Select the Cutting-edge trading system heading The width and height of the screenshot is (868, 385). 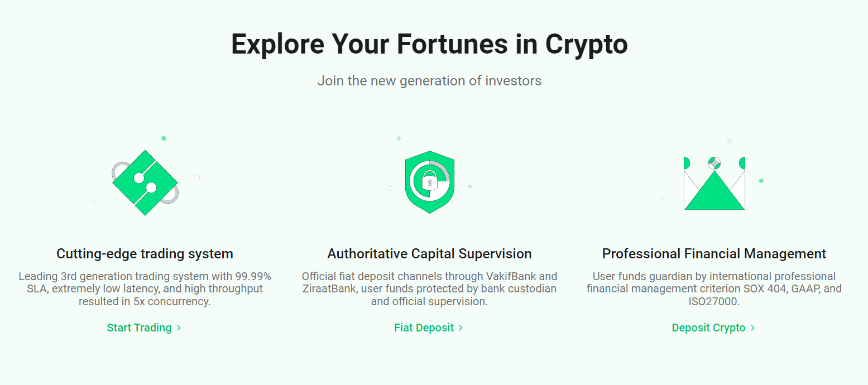coord(145,254)
